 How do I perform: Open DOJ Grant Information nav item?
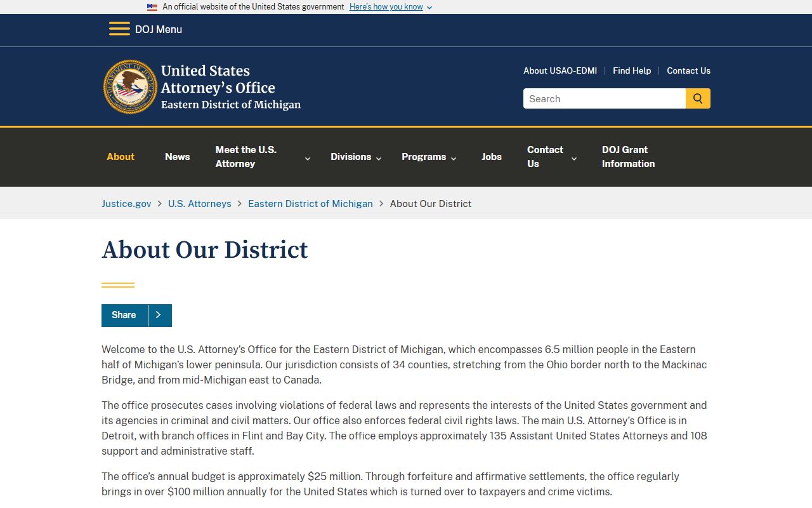tap(628, 157)
